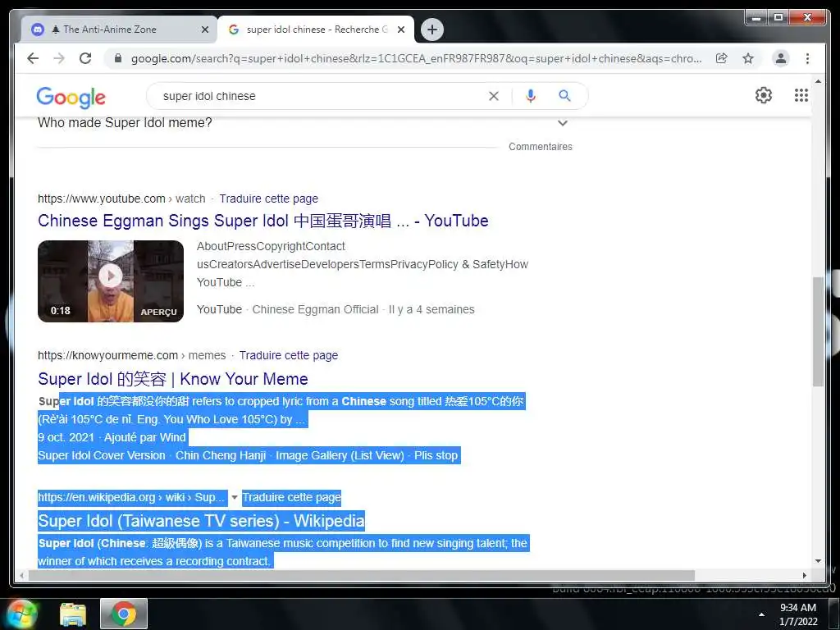Bookmark this page with the star
The height and width of the screenshot is (630, 840).
[748, 58]
